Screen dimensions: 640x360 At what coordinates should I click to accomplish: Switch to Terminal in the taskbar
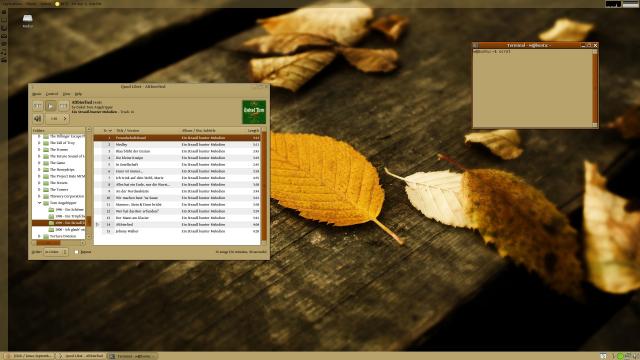coord(133,356)
